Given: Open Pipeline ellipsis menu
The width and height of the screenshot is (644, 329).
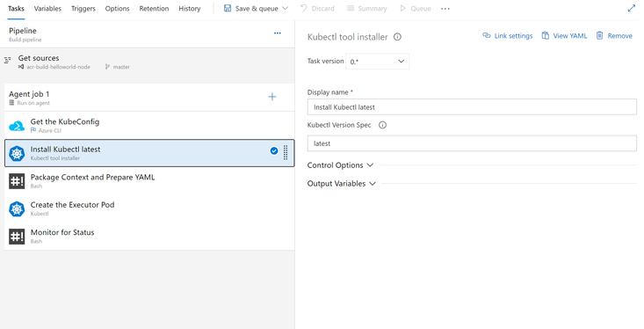Looking at the screenshot, I should (x=278, y=33).
